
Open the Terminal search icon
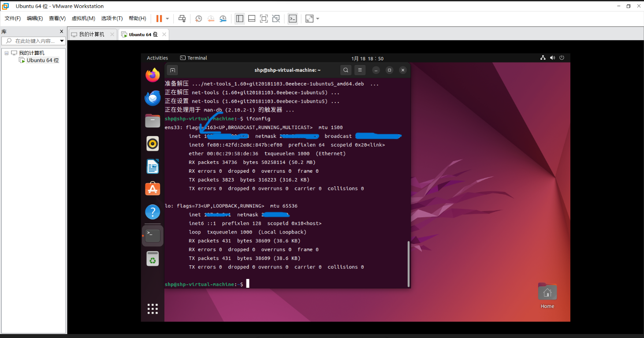346,70
